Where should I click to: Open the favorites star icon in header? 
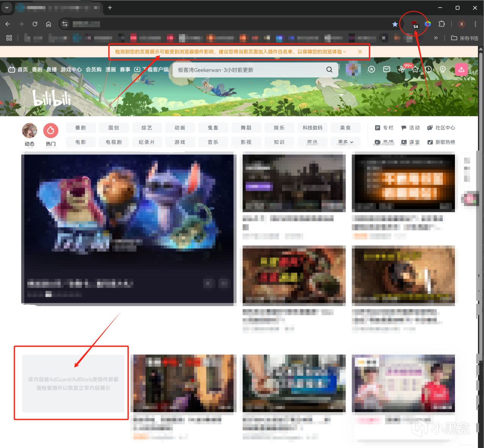415,70
